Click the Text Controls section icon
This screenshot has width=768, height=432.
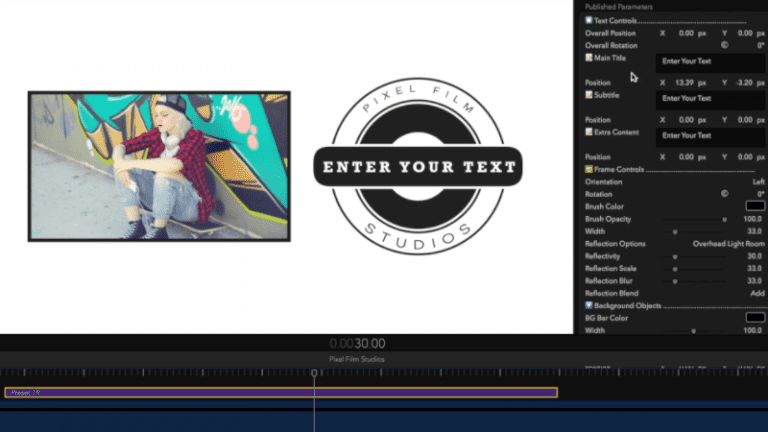[x=589, y=20]
